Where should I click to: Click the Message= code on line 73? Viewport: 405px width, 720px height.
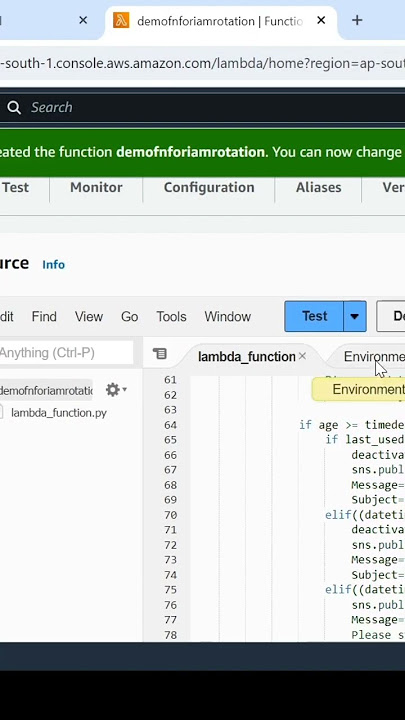point(378,560)
